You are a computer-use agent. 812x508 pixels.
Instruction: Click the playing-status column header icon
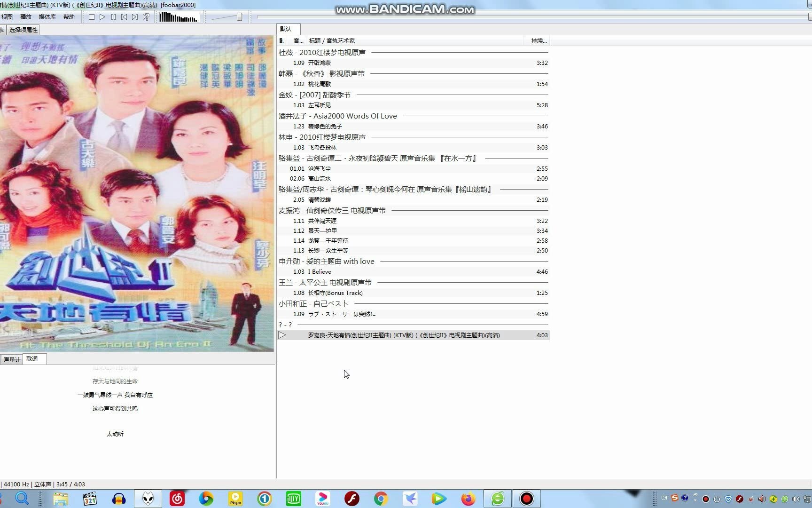click(281, 41)
